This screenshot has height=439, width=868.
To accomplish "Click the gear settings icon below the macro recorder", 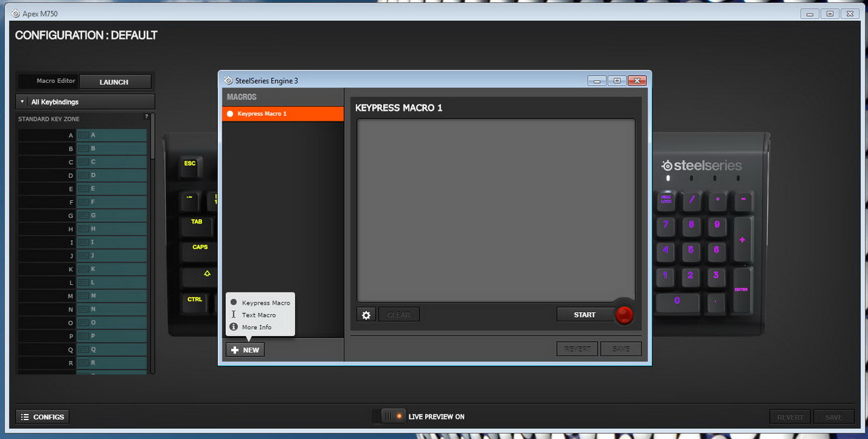I will pos(366,315).
